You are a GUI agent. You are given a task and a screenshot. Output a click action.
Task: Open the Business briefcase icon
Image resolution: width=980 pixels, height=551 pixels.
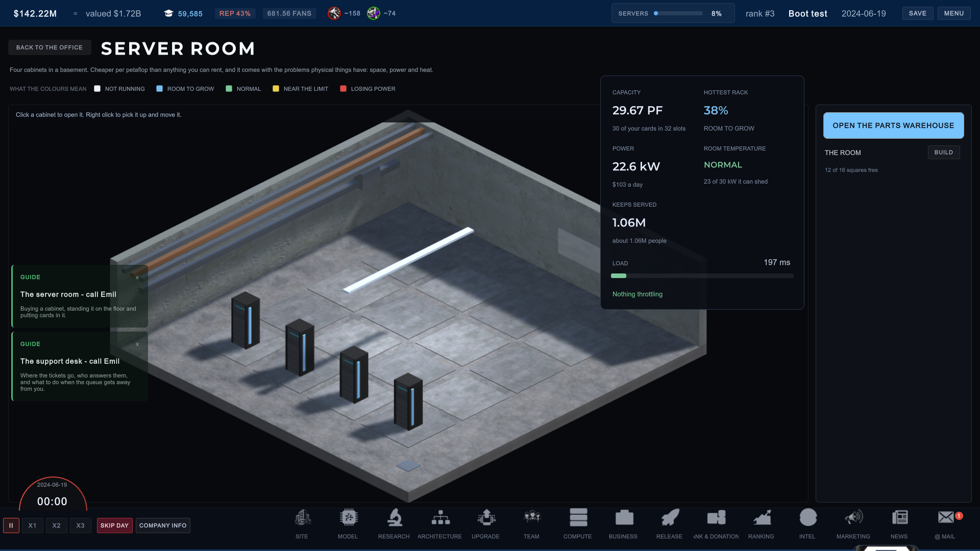pyautogui.click(x=624, y=518)
